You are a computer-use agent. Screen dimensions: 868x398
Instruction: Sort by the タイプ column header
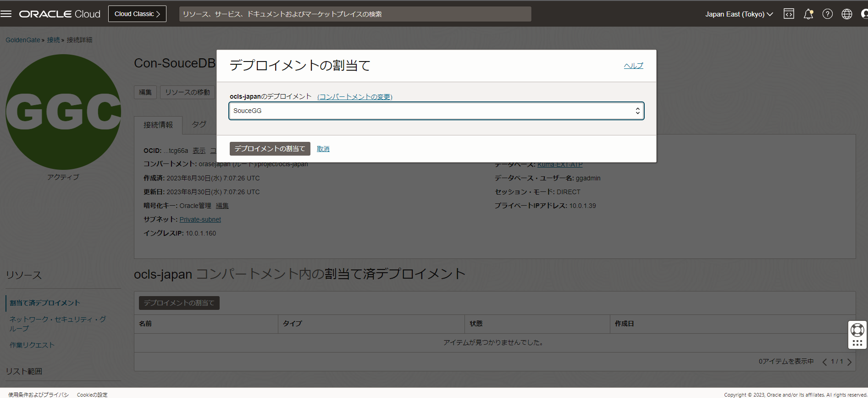coord(293,324)
